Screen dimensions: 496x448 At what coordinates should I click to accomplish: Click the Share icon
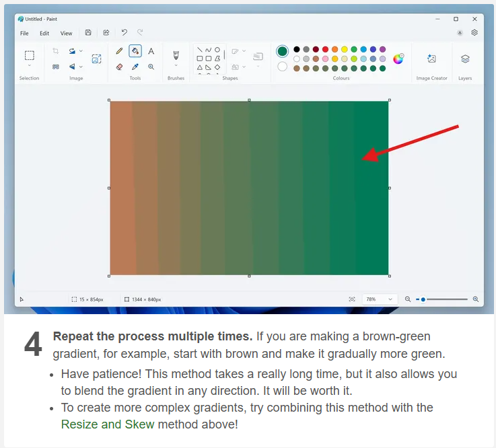pyautogui.click(x=106, y=32)
